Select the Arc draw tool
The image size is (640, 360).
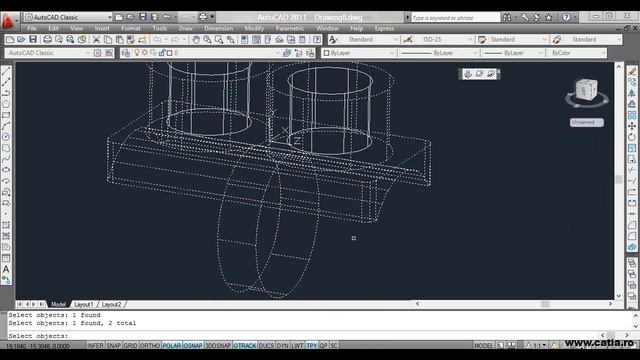[x=6, y=127]
